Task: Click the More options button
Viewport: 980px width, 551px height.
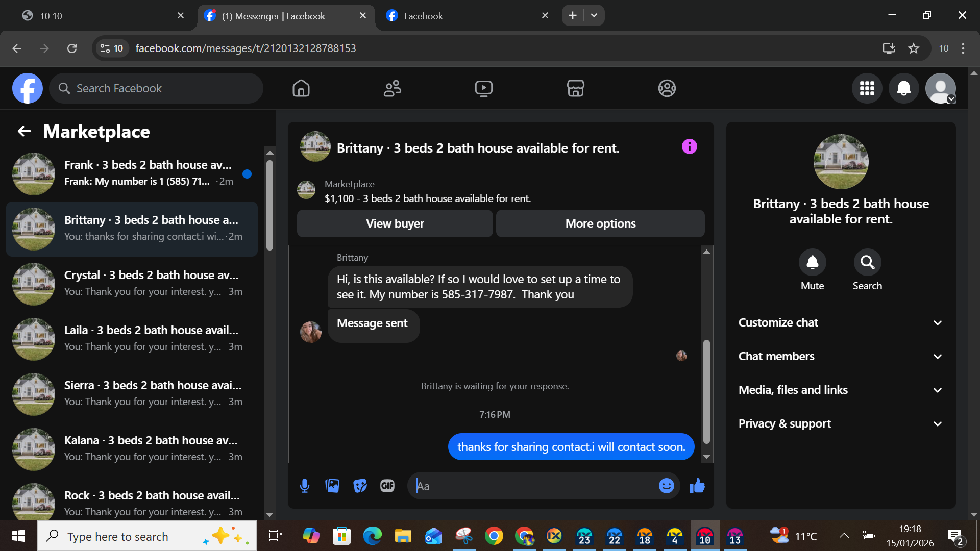Action: [600, 223]
